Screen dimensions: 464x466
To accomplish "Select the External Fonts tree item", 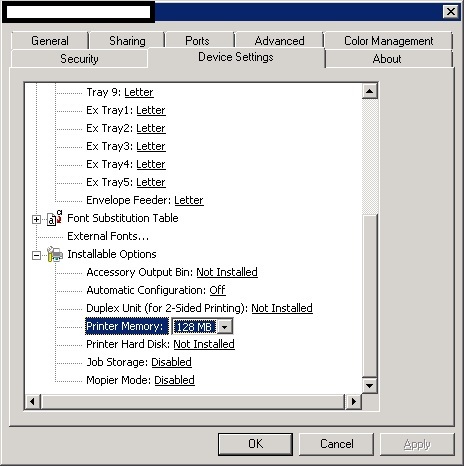I will point(108,236).
